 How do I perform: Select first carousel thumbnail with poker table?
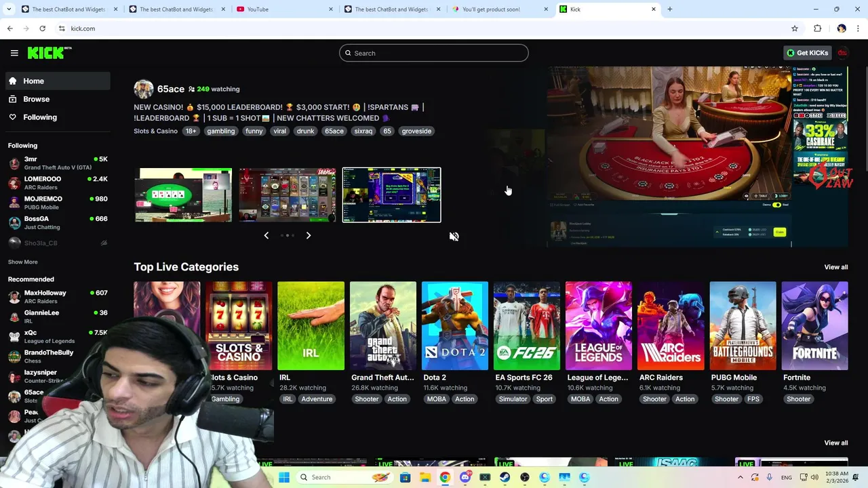(x=183, y=195)
